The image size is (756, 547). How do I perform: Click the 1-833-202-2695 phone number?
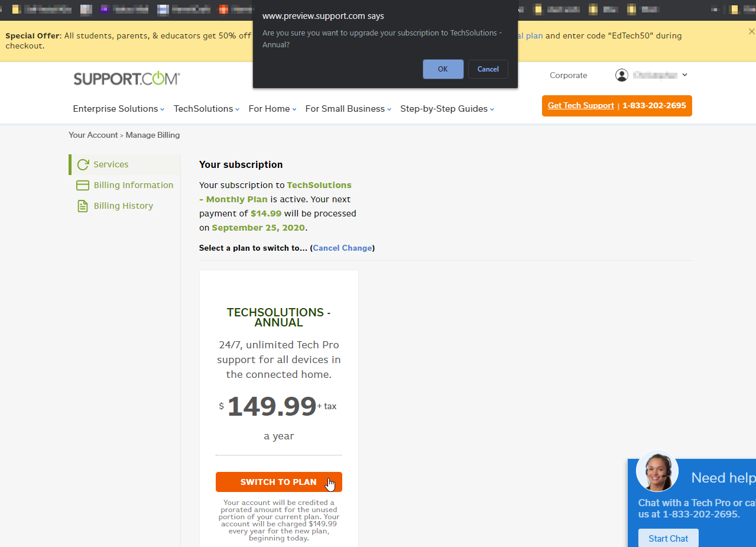click(654, 106)
